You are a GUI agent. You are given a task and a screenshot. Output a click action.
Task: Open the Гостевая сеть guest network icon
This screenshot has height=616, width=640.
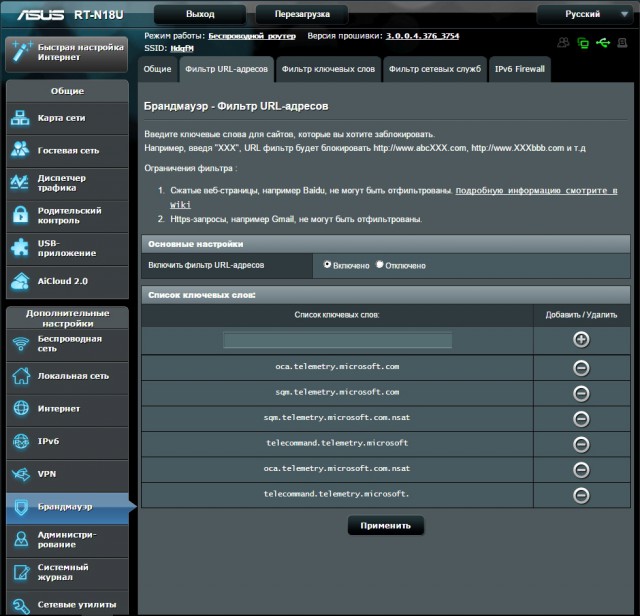[20, 150]
